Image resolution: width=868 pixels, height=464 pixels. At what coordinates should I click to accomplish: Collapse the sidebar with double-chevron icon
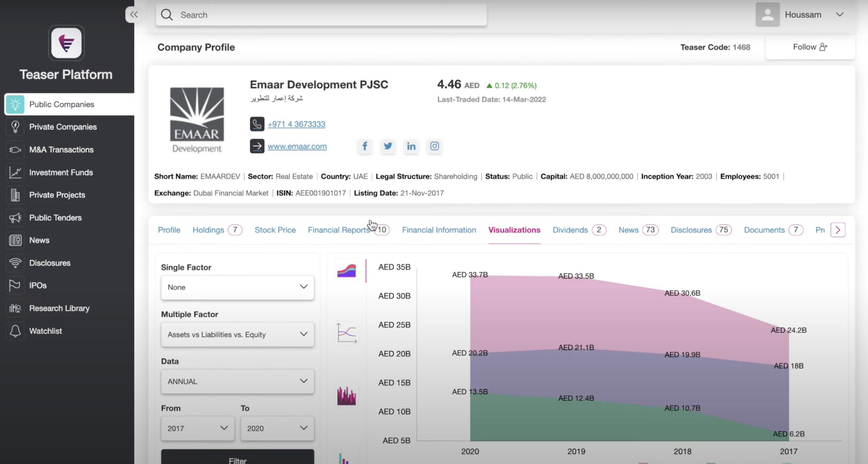(134, 15)
